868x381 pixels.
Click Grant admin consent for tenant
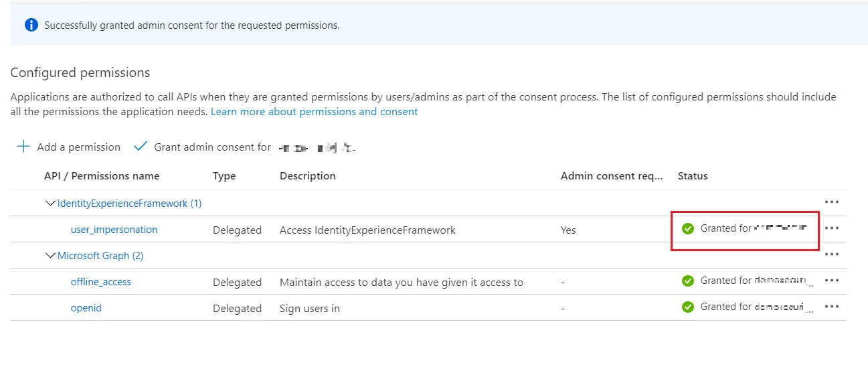[x=246, y=147]
